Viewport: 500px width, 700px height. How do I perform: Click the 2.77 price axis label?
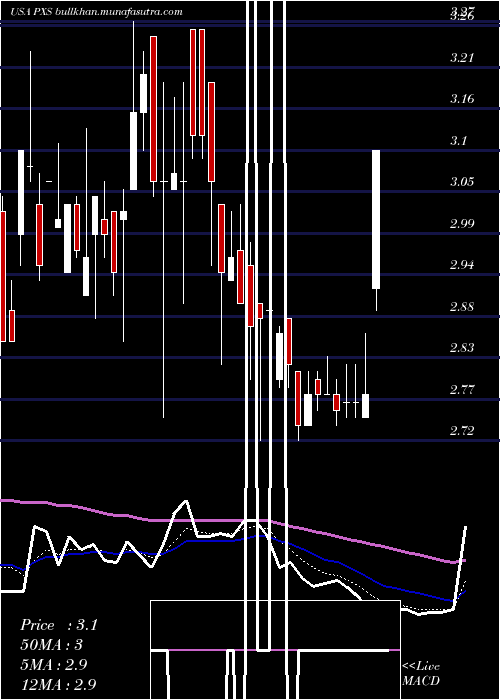(x=462, y=390)
